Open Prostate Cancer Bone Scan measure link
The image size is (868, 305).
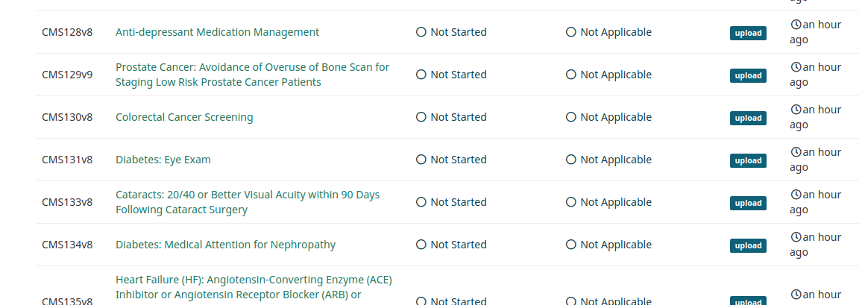[x=253, y=75]
